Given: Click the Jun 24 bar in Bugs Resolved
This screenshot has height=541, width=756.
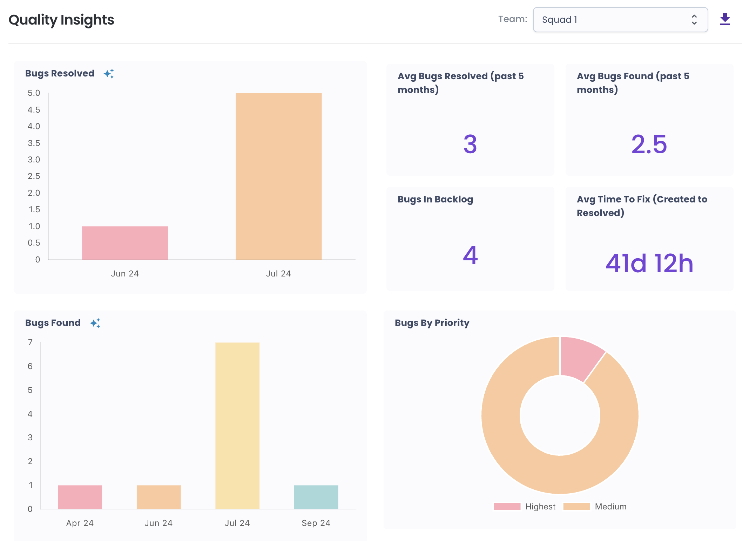Looking at the screenshot, I should coord(125,243).
